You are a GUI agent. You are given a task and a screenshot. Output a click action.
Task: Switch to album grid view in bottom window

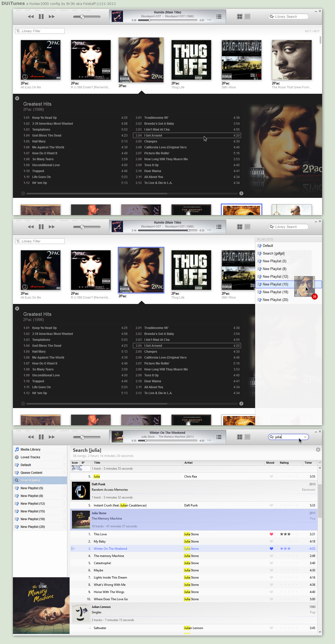[x=240, y=437]
